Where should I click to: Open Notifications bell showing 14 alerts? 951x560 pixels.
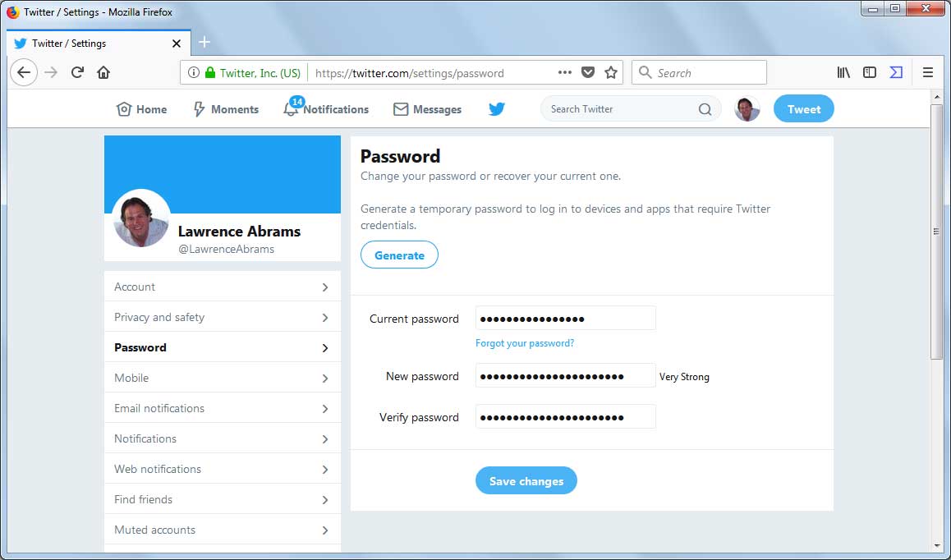[x=292, y=108]
